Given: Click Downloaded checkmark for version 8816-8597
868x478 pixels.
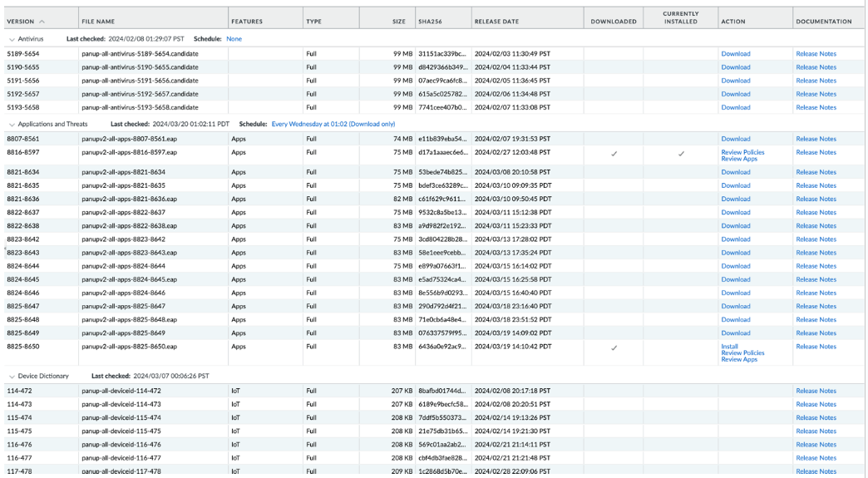Looking at the screenshot, I should coord(614,154).
